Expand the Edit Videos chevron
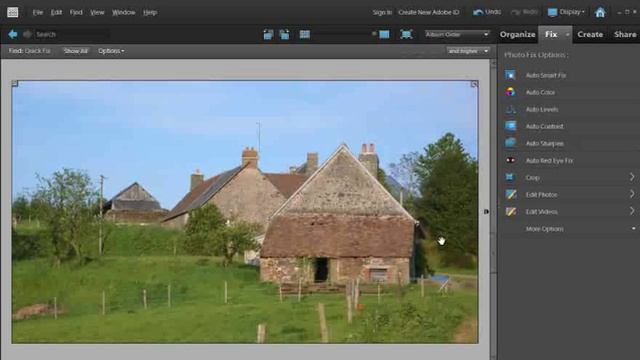Viewport: 640px width, 360px height. pos(632,211)
